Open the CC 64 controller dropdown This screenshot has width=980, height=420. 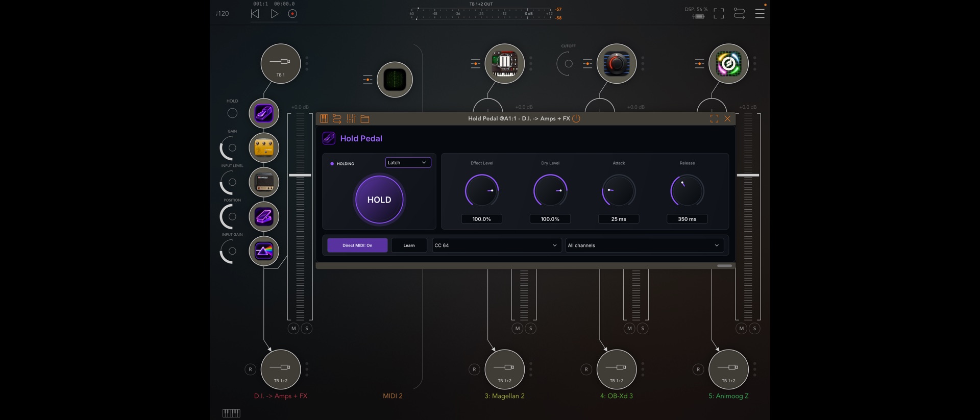pos(497,245)
